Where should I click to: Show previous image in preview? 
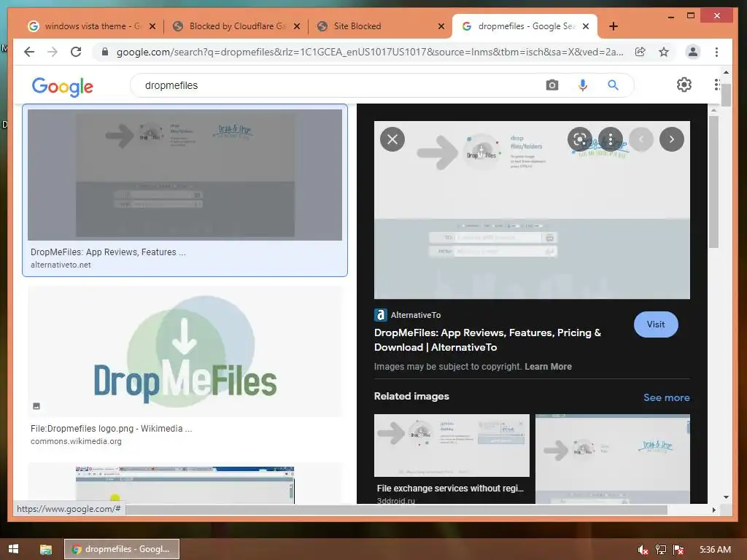tap(641, 139)
